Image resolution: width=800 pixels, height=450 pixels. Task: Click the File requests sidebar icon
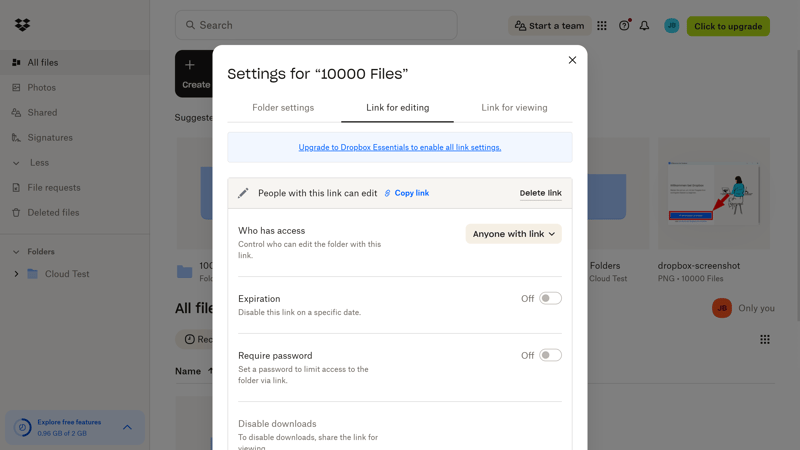(16, 188)
